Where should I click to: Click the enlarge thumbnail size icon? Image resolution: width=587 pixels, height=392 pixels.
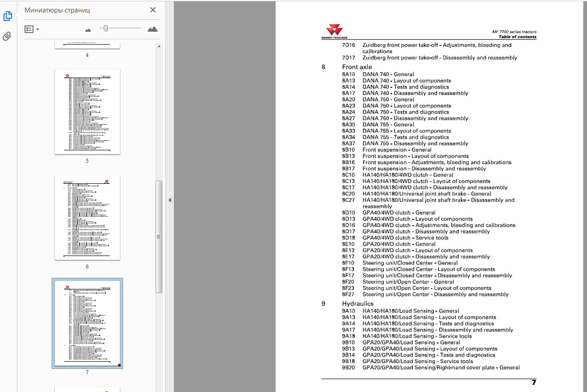(152, 29)
